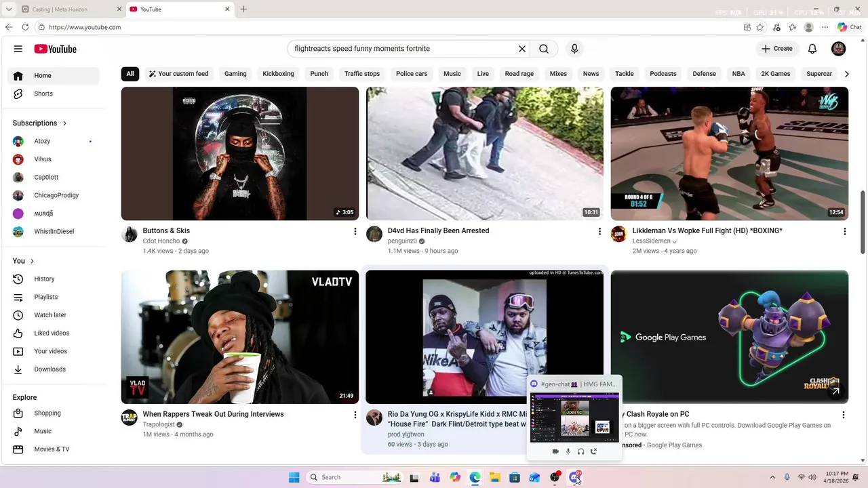Open Shopping under Explore
Screen dimensions: 868x488
coord(52,413)
